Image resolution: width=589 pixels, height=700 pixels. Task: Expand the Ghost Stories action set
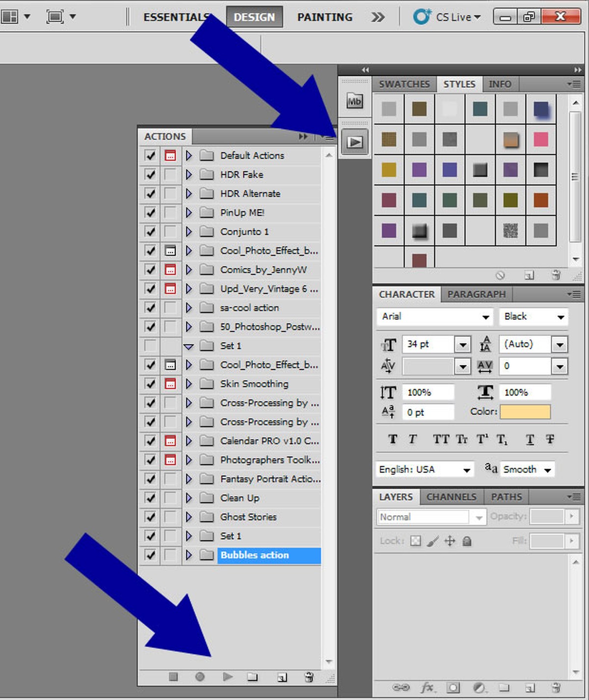tap(189, 517)
